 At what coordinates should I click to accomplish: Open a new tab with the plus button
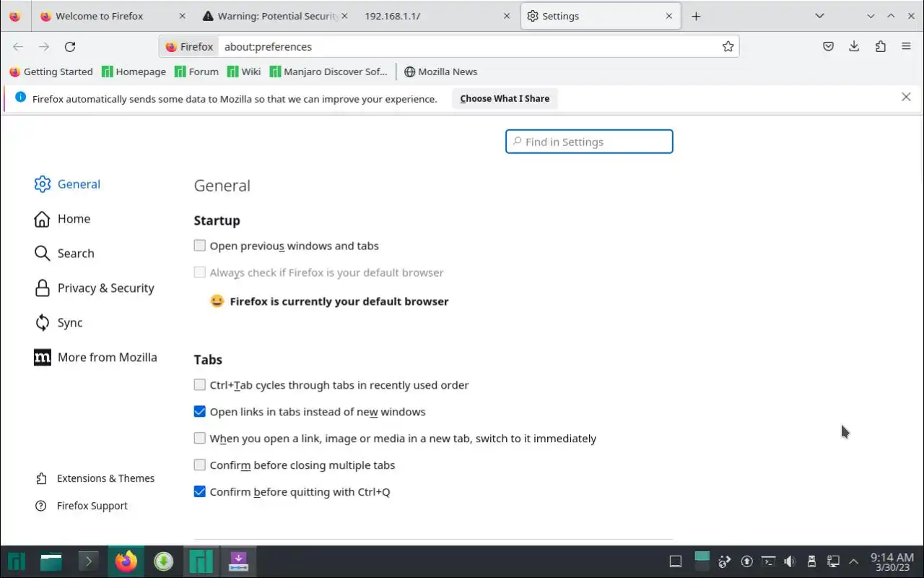[696, 16]
